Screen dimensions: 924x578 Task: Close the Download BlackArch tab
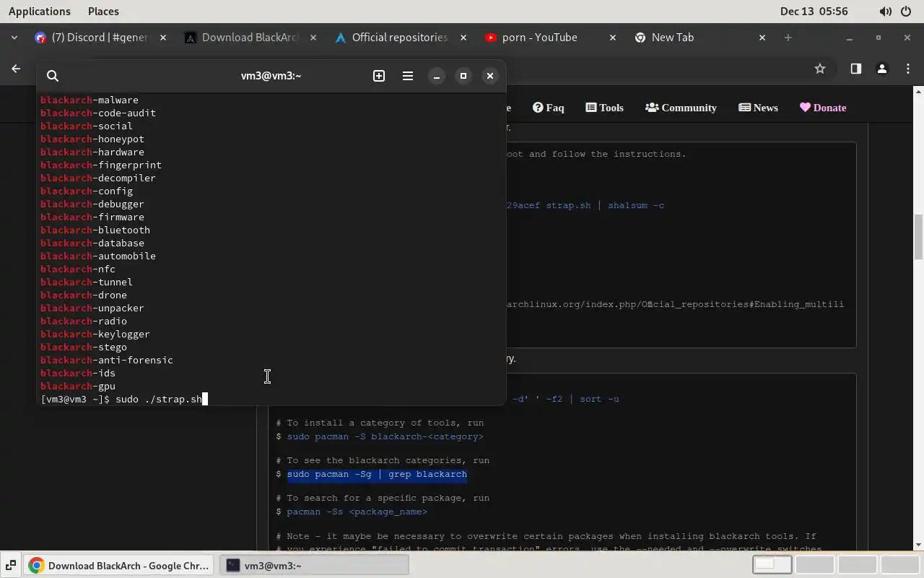tap(313, 38)
